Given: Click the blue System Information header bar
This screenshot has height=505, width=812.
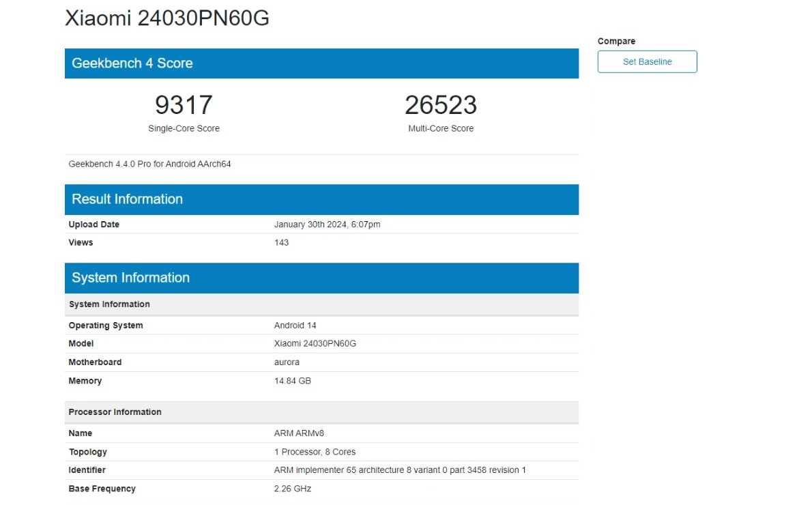Looking at the screenshot, I should pos(321,278).
